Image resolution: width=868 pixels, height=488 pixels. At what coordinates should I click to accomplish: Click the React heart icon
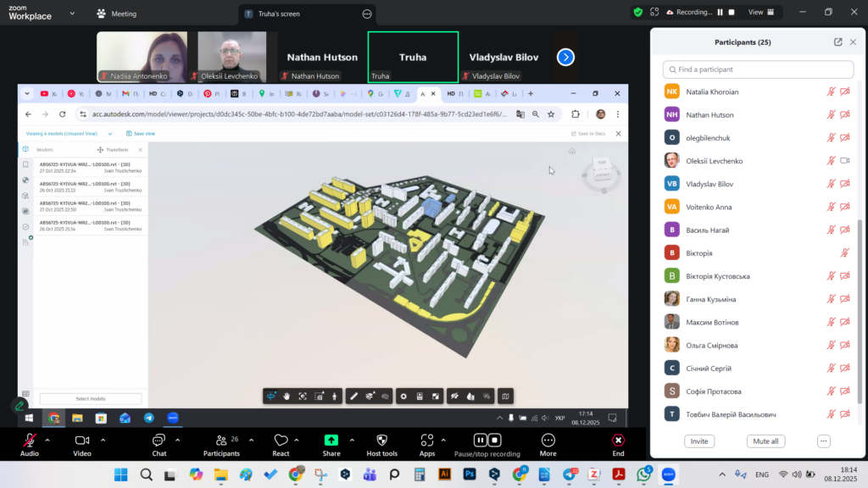[281, 440]
